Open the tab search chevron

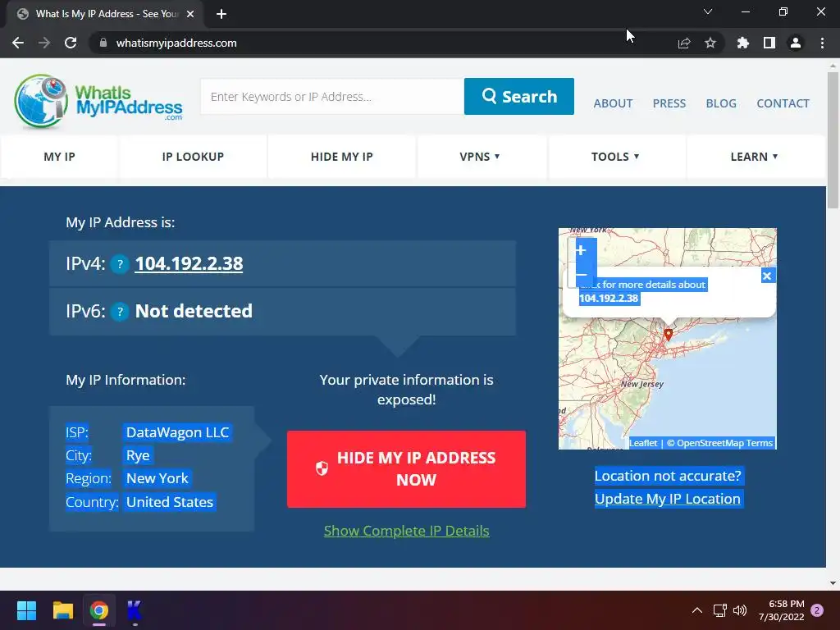click(708, 11)
